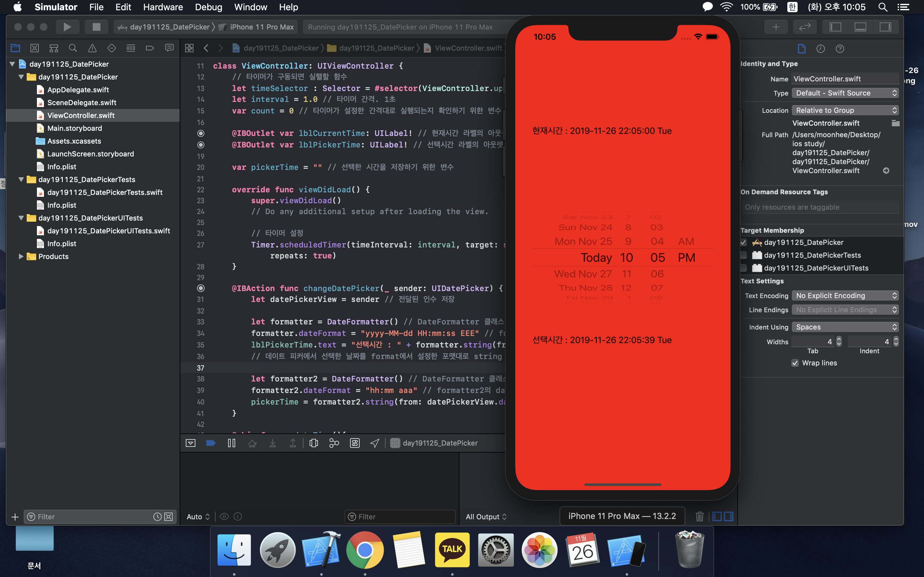Image resolution: width=924 pixels, height=577 pixels.
Task: Click the Debug Memory Graph icon
Action: 334,443
